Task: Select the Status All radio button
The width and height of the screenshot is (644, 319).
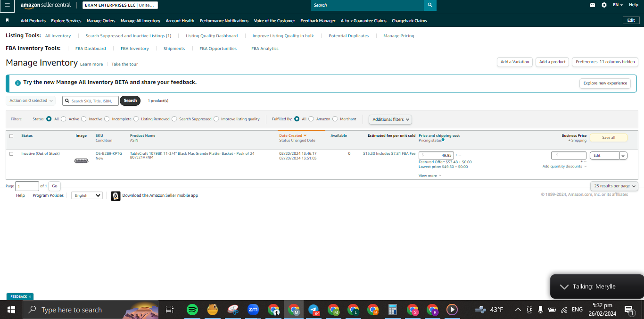Action: tap(49, 119)
